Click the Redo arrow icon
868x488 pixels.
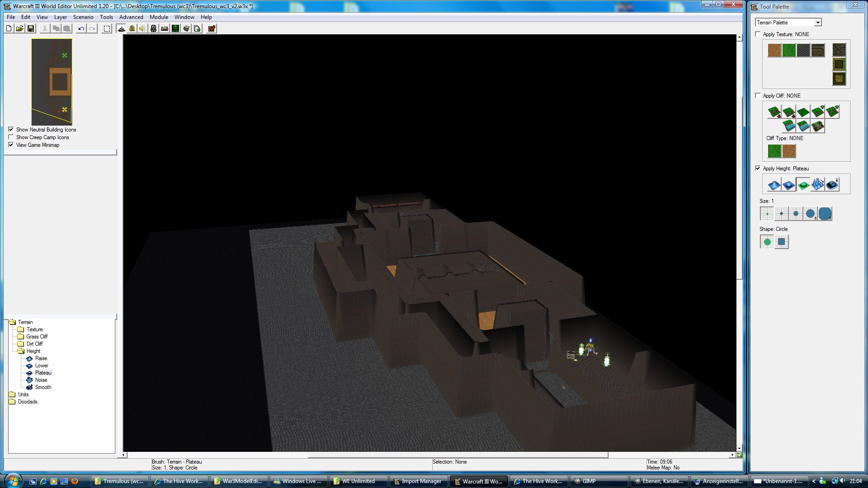92,28
